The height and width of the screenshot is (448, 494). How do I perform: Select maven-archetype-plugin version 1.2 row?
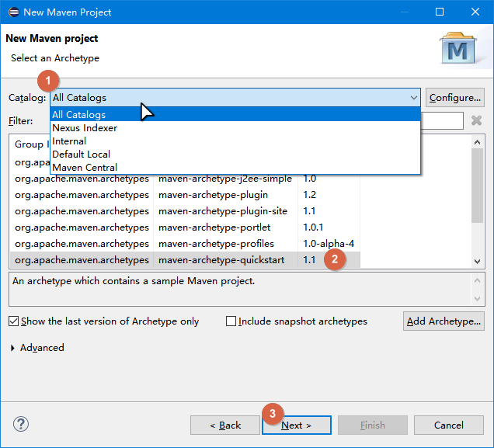click(185, 195)
